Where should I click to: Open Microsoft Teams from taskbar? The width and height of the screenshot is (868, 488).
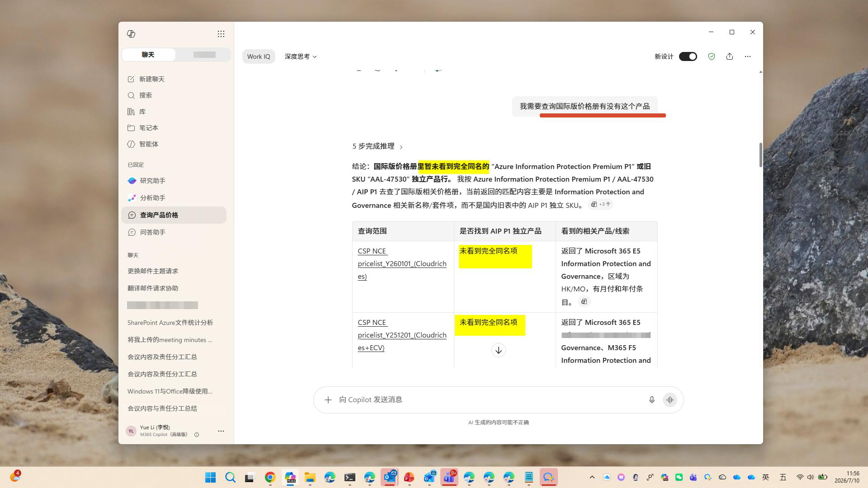point(449,477)
